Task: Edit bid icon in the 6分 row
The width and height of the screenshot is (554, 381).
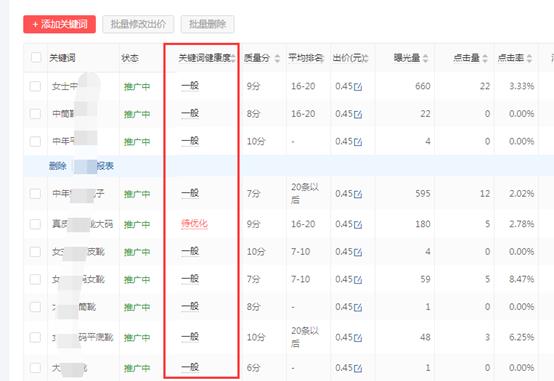Action: tap(358, 369)
